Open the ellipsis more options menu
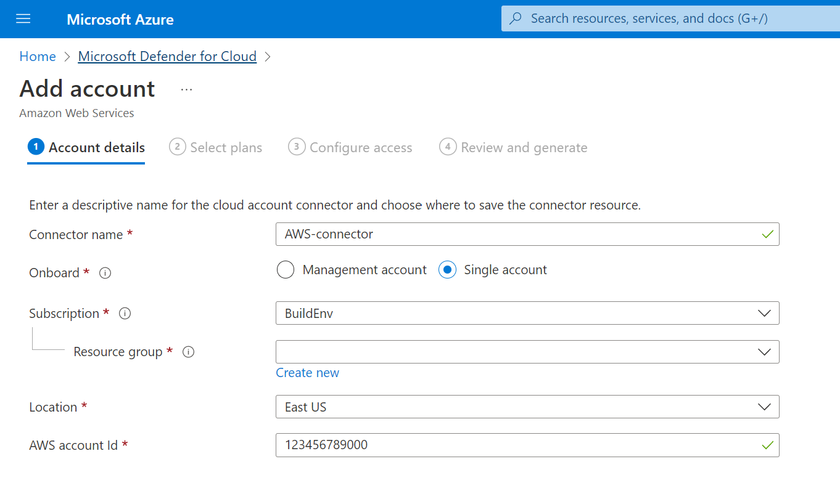The width and height of the screenshot is (840, 504). [x=187, y=90]
